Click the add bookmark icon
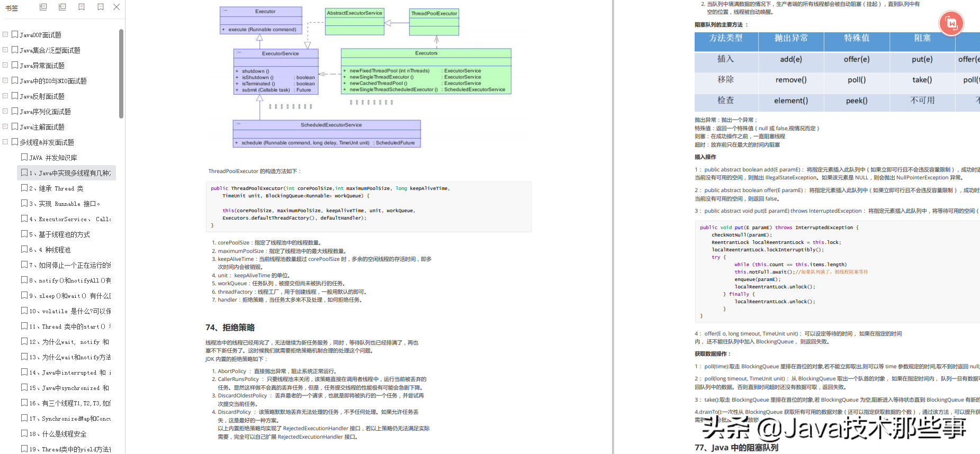Viewport: 980px width, 454px height. point(82,7)
